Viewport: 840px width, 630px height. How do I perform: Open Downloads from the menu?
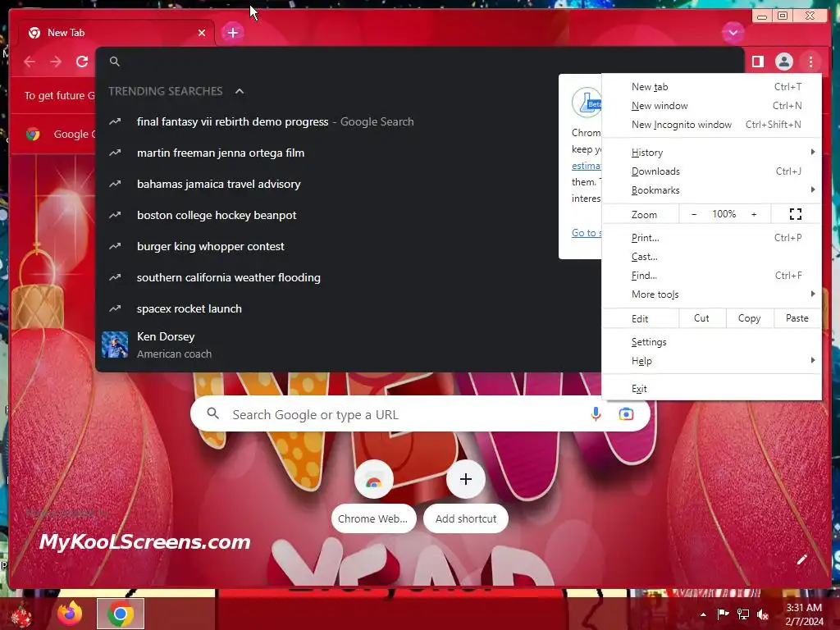(711, 171)
